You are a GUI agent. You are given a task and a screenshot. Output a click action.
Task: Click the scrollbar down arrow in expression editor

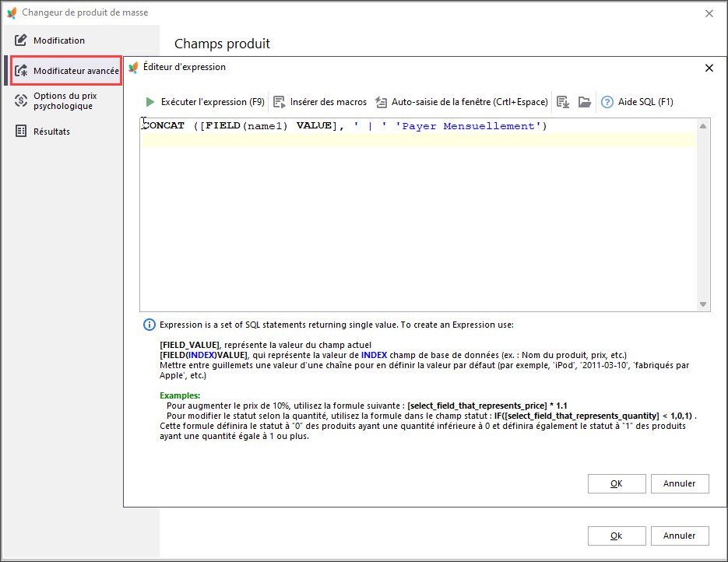pos(703,304)
